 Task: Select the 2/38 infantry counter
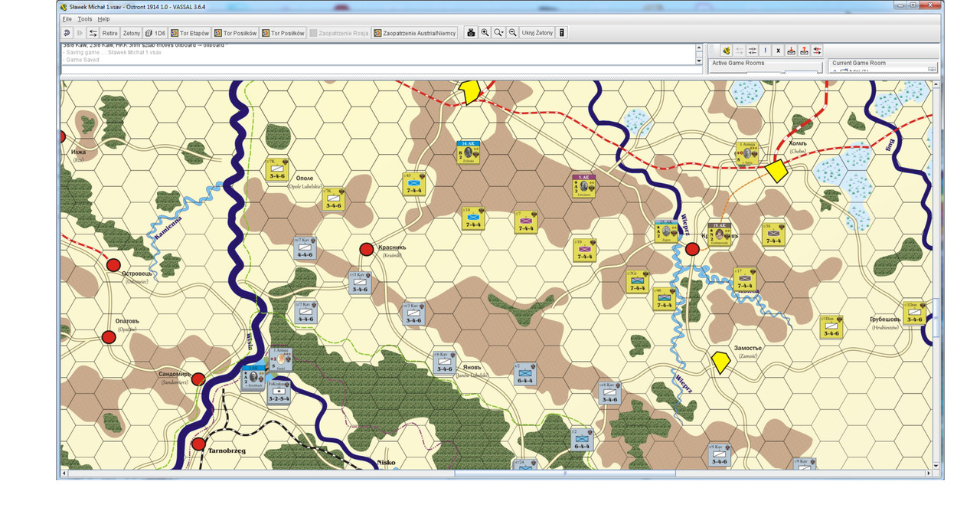click(773, 234)
